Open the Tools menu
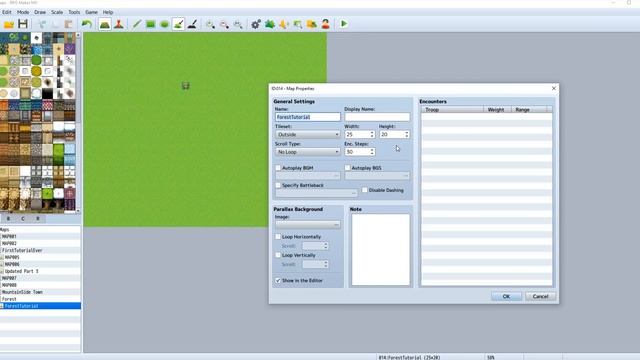This screenshot has width=640, height=360. click(x=74, y=12)
